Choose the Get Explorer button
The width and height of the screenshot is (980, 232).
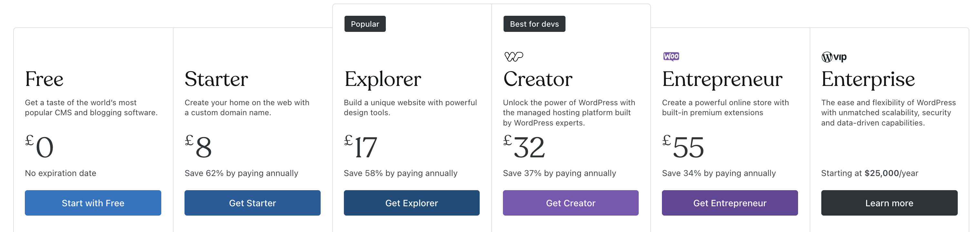click(412, 203)
